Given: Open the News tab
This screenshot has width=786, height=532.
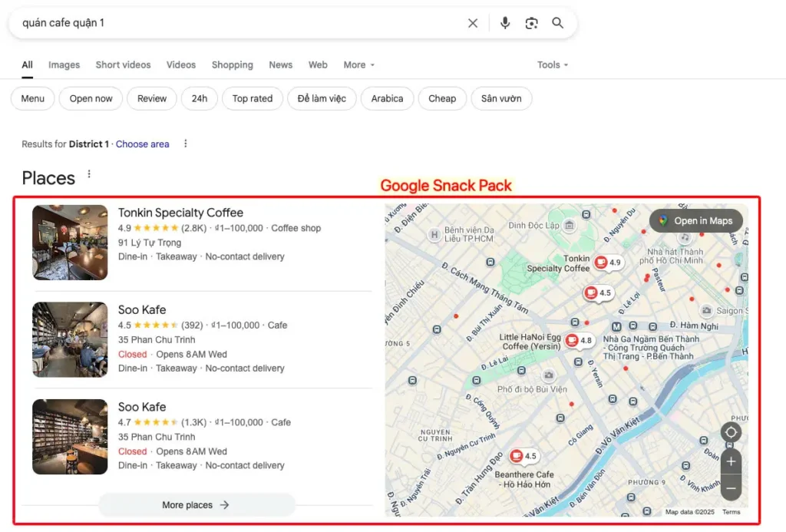Looking at the screenshot, I should point(281,64).
